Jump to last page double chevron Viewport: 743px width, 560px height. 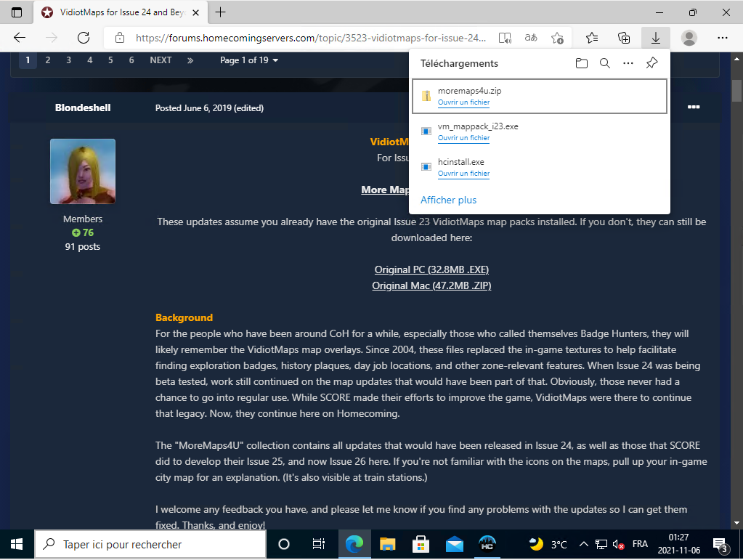190,60
